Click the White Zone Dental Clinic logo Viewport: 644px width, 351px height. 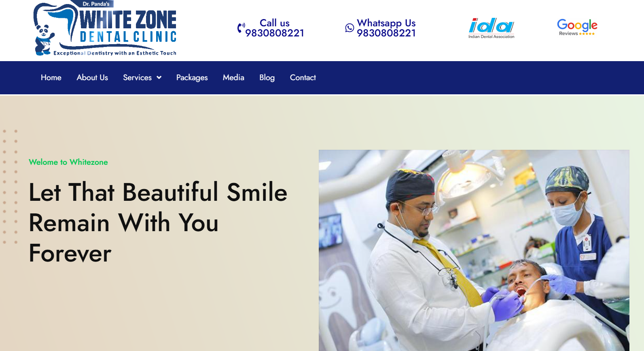pos(105,28)
